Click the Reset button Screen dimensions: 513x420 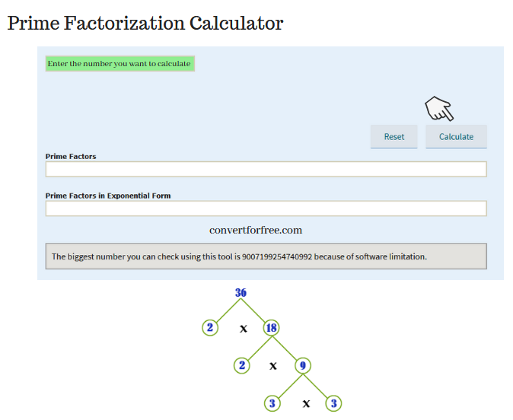coord(394,137)
